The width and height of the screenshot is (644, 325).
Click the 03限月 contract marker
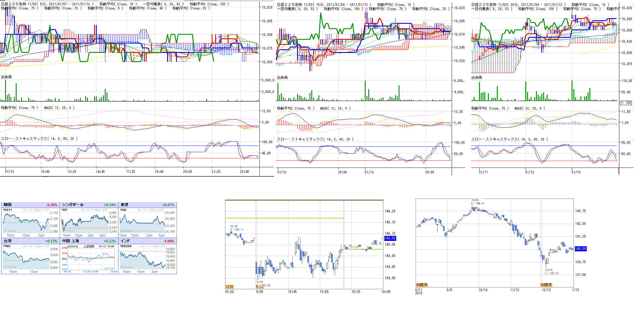[546, 285]
